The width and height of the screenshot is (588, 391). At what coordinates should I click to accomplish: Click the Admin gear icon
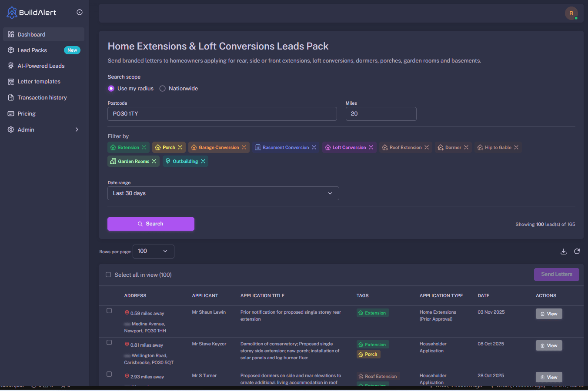[10, 129]
